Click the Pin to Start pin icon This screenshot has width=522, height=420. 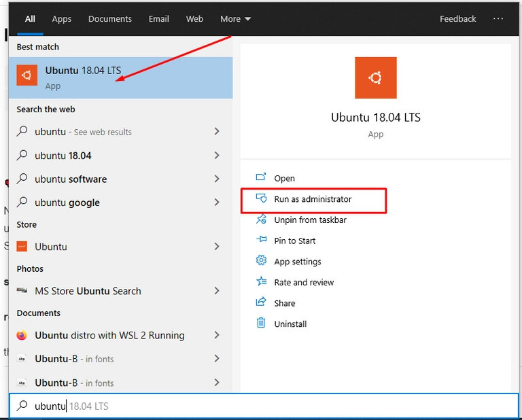(x=261, y=240)
